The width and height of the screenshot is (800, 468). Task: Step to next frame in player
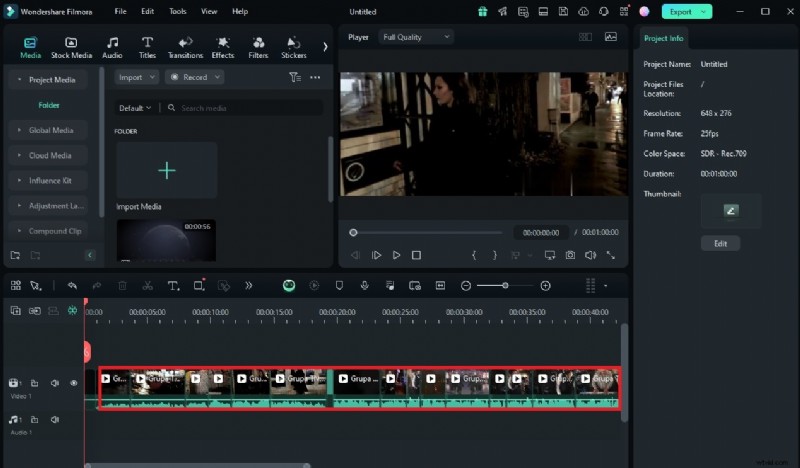(x=377, y=255)
